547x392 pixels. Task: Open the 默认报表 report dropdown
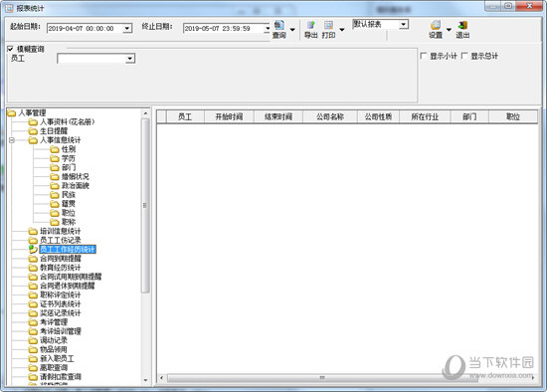404,24
